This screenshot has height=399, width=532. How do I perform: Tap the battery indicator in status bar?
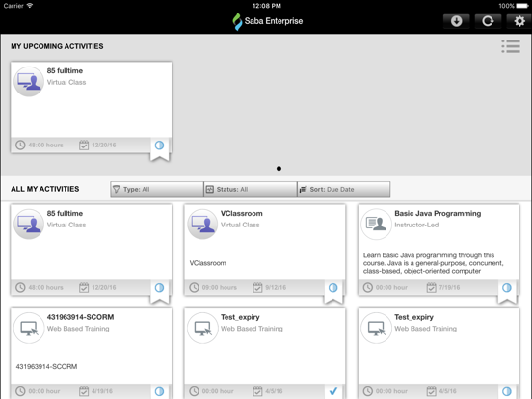pos(522,6)
